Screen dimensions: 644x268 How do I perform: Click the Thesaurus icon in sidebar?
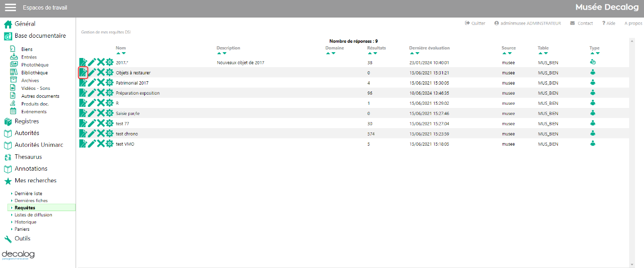pos(8,157)
